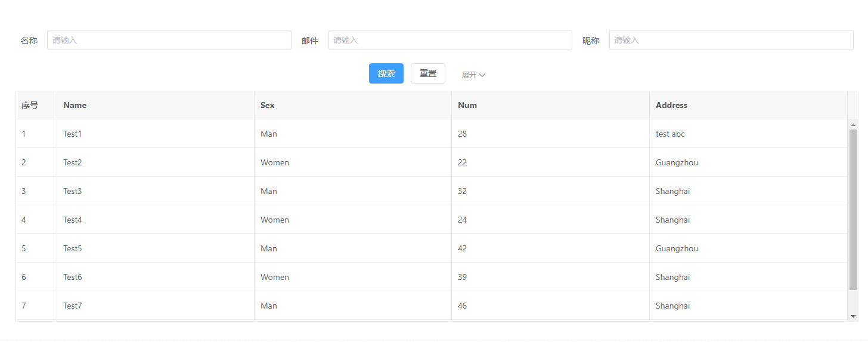The image size is (868, 342).
Task: Click the Address column header
Action: [x=671, y=105]
